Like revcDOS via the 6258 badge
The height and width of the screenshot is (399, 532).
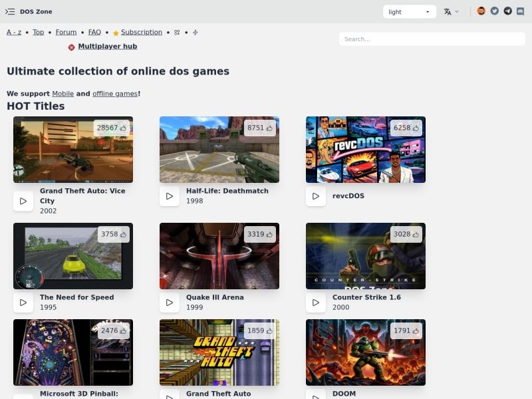point(406,128)
